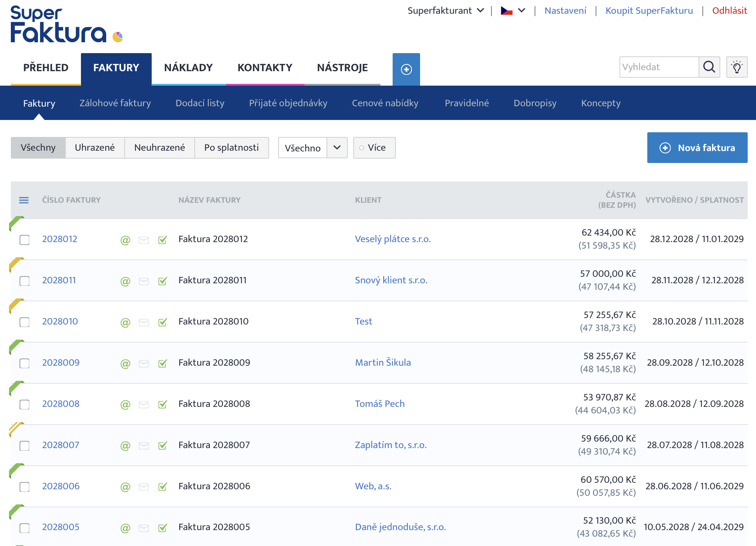756x546 pixels.
Task: Filter by Po splatnosti invoices
Action: click(232, 147)
